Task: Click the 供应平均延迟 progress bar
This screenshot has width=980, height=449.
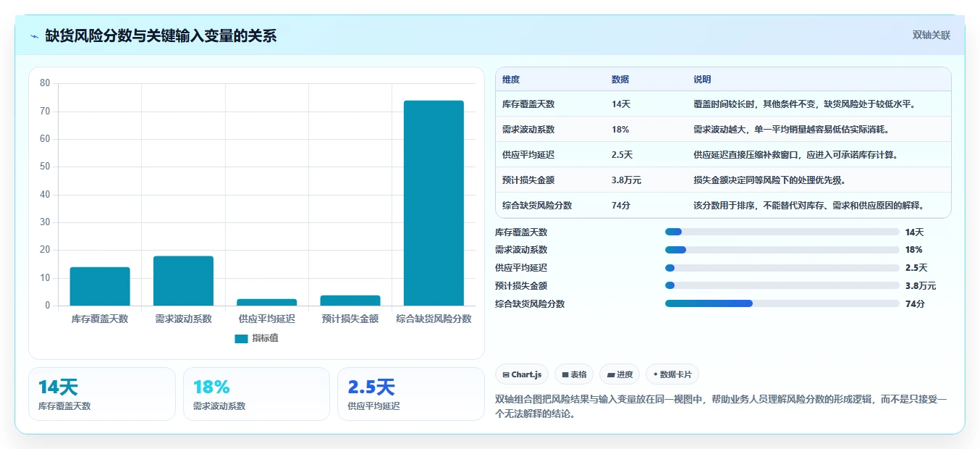Action: (782, 268)
